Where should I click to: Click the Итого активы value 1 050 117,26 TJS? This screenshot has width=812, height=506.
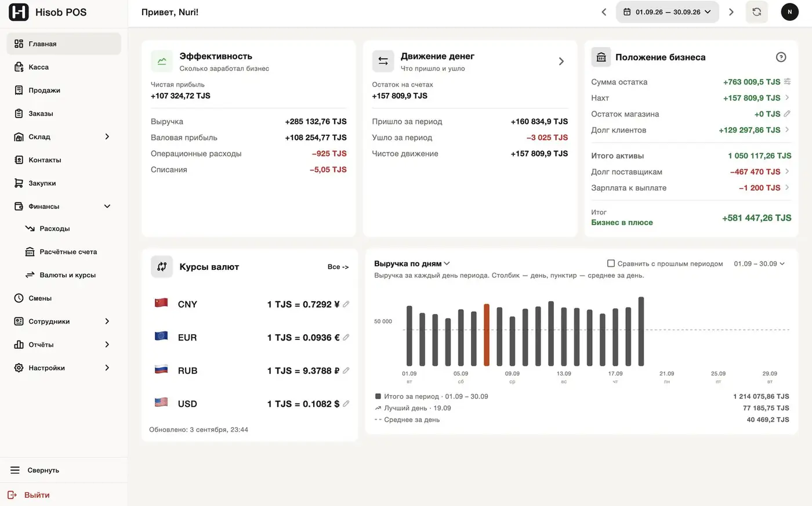coord(760,156)
